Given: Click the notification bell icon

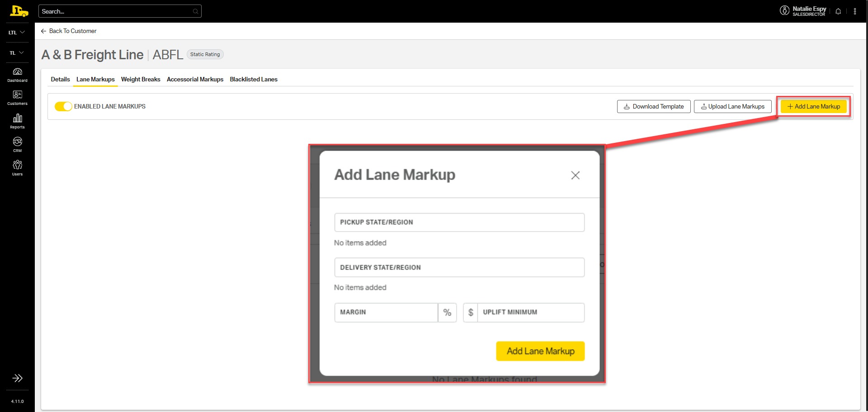Looking at the screenshot, I should coord(838,11).
